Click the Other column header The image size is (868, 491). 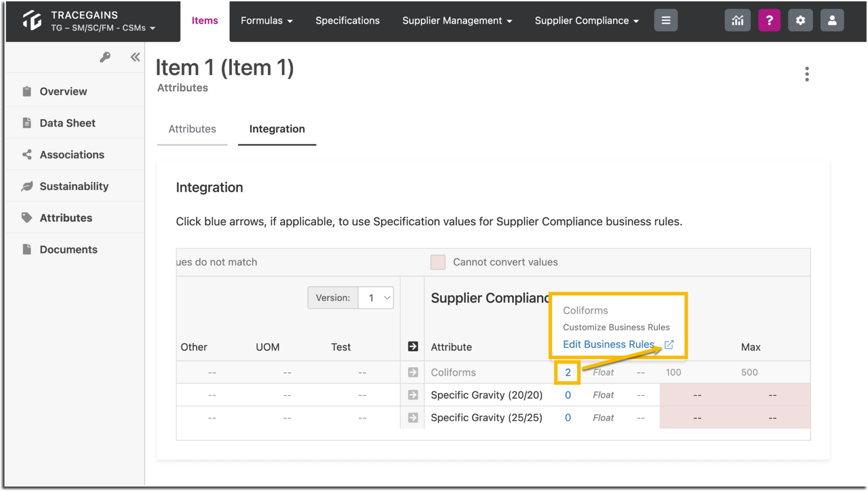click(194, 347)
